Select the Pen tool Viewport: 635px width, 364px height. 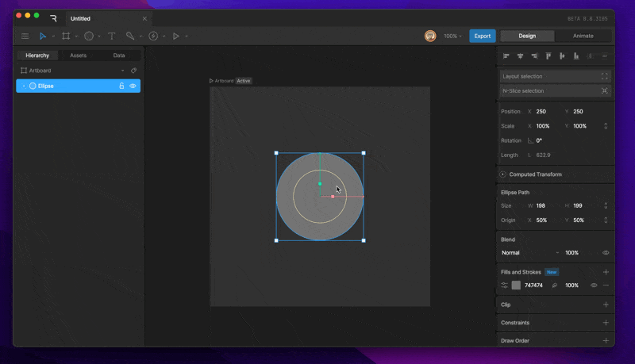(130, 36)
